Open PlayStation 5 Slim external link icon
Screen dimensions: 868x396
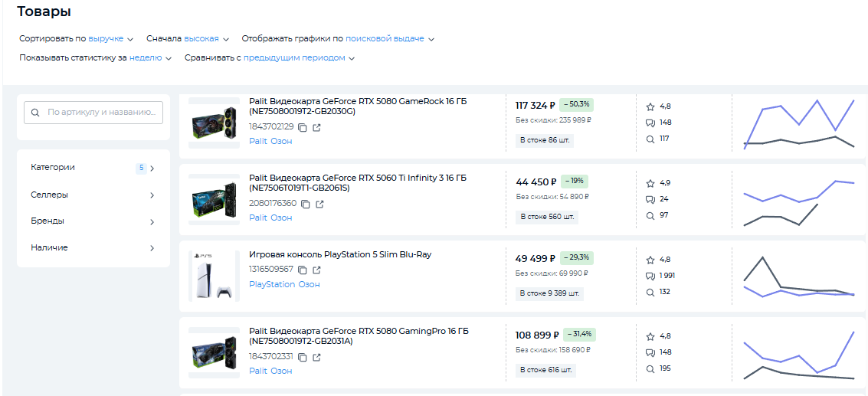(317, 270)
